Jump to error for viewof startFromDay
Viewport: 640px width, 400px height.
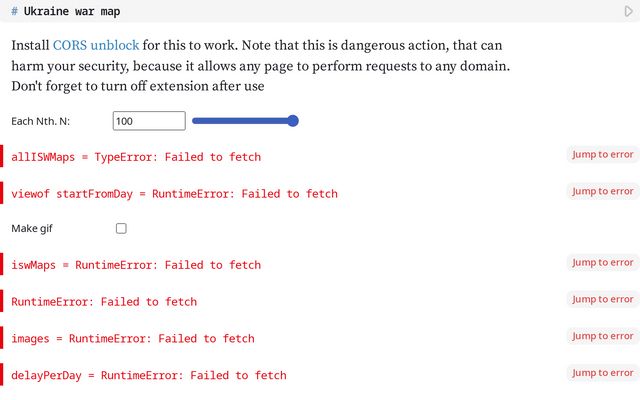(603, 191)
